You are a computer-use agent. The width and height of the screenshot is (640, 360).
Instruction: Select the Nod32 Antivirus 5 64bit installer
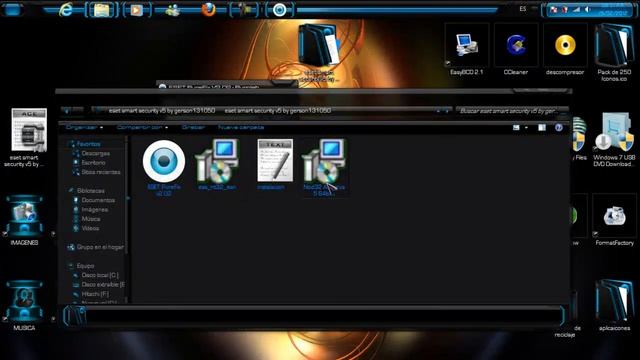pyautogui.click(x=324, y=168)
